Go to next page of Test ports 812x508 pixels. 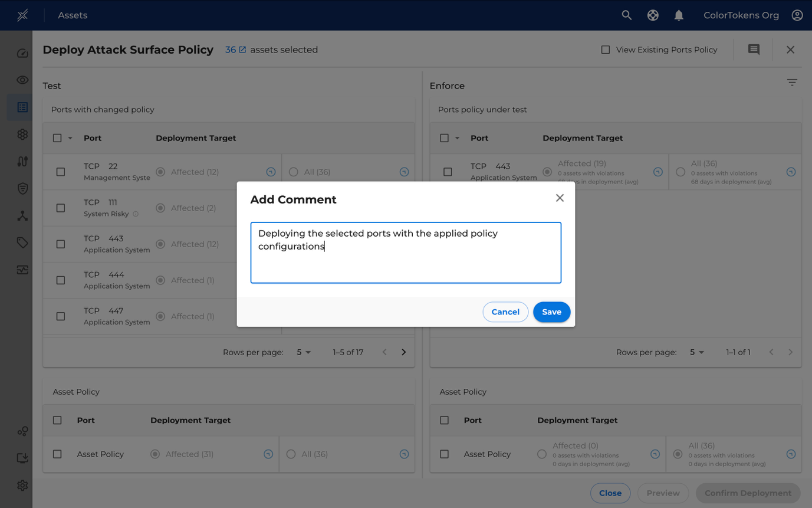tap(404, 352)
